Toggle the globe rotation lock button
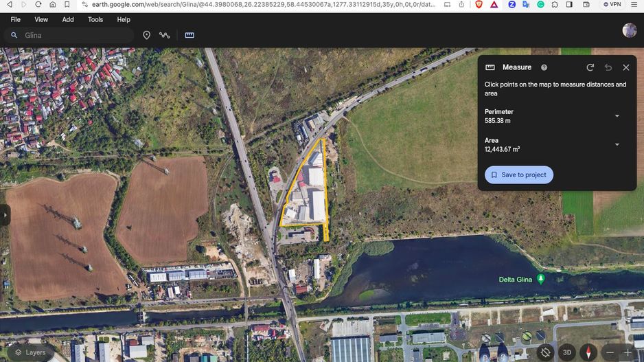This screenshot has width=644, height=362. click(545, 352)
